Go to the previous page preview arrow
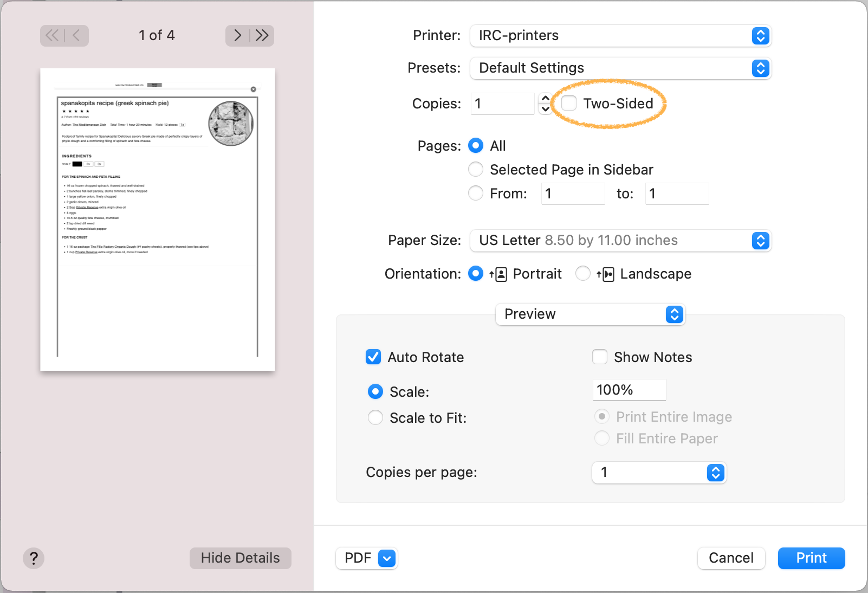This screenshot has height=593, width=868. (x=76, y=36)
